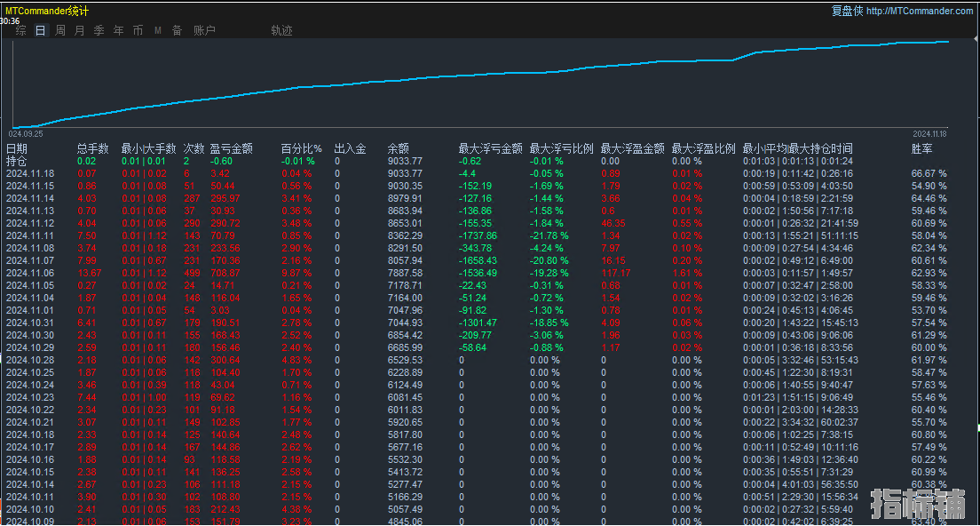Click the 最小|平均|最大持仓时间 column header
The width and height of the screenshot is (980, 526).
coord(797,149)
